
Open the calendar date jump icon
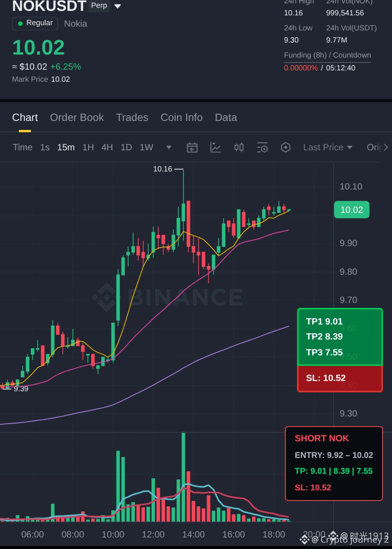[x=192, y=147]
